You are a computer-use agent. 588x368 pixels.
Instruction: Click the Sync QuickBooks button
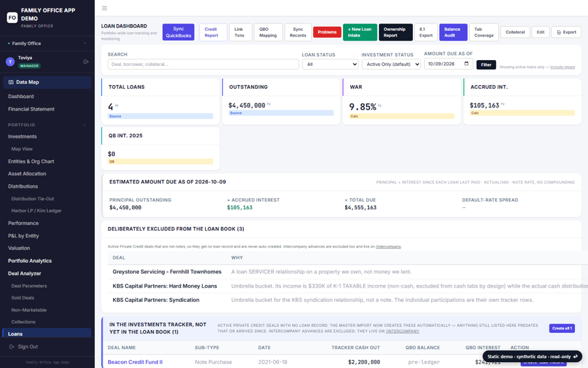pos(178,32)
